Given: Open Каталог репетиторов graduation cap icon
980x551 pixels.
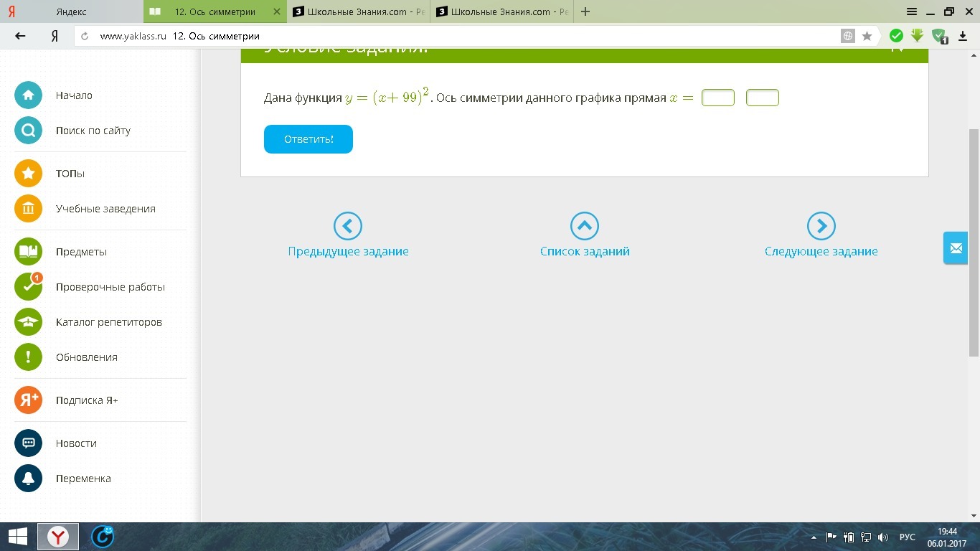Looking at the screenshot, I should [x=29, y=322].
